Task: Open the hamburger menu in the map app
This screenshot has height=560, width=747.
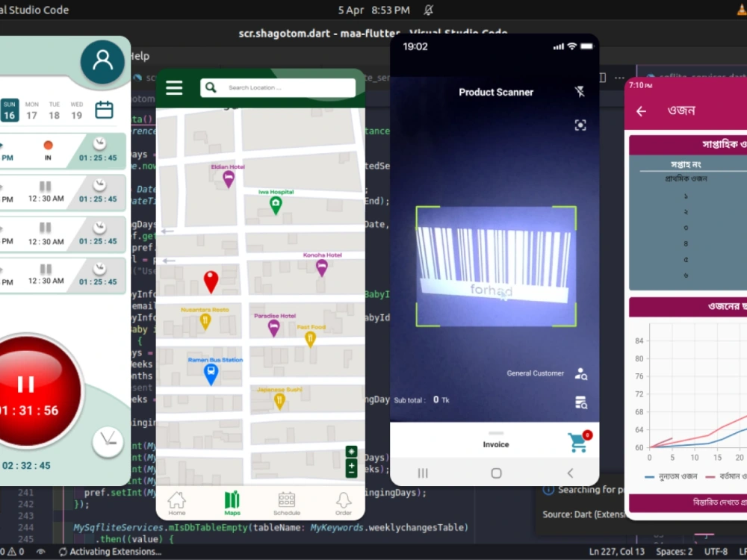Action: [174, 87]
